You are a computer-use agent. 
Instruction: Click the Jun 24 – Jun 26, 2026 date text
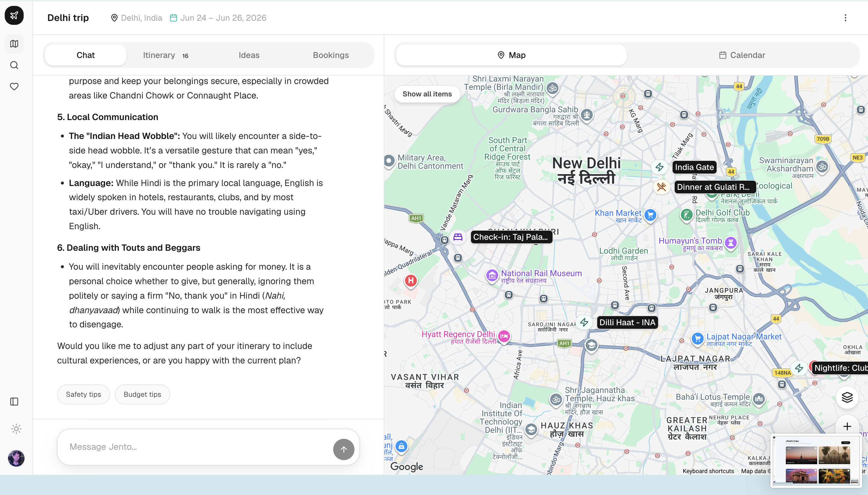coord(223,18)
